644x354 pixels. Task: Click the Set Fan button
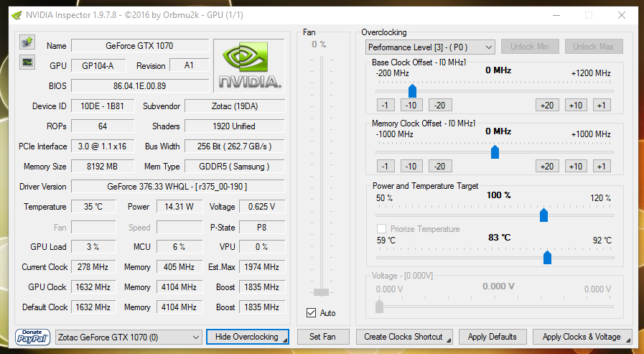323,337
